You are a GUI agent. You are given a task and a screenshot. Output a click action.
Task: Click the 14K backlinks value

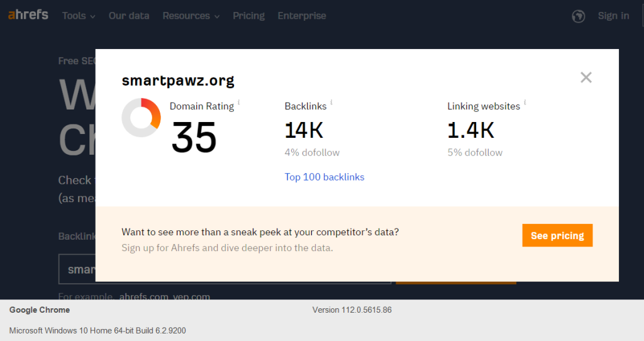304,130
